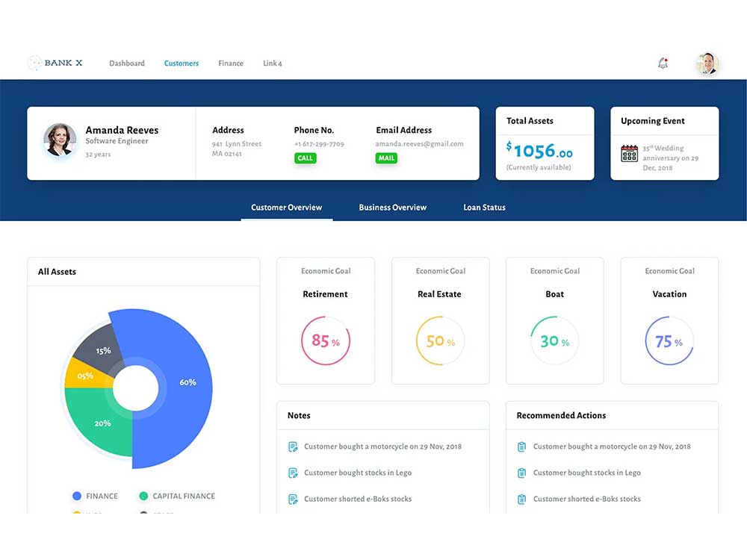The image size is (747, 560).
Task: Click Amanda Reeves' profile photo
Action: point(60,140)
